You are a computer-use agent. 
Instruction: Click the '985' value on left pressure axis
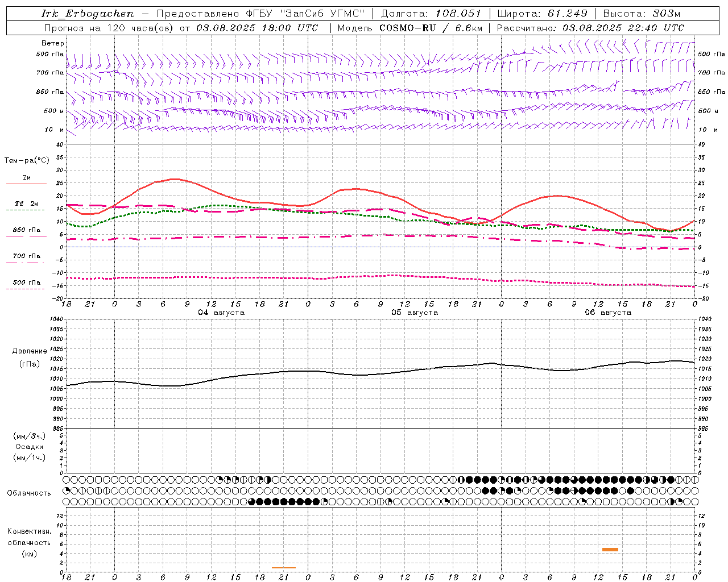[x=57, y=428]
